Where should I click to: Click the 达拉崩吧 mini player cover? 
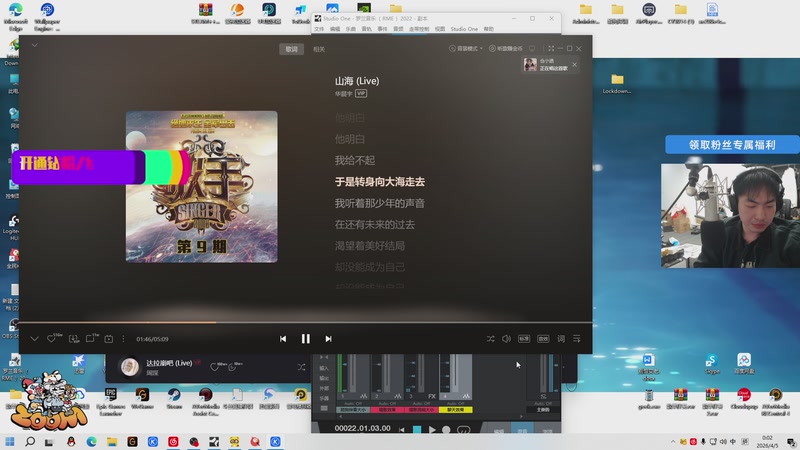click(x=130, y=367)
